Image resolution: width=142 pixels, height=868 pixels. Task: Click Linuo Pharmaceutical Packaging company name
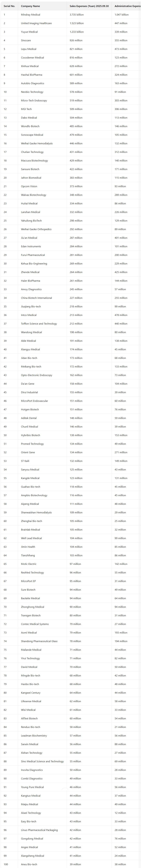click(x=39, y=830)
